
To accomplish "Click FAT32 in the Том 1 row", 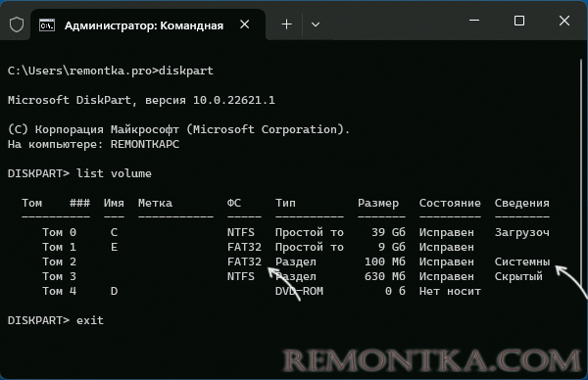I will [244, 247].
